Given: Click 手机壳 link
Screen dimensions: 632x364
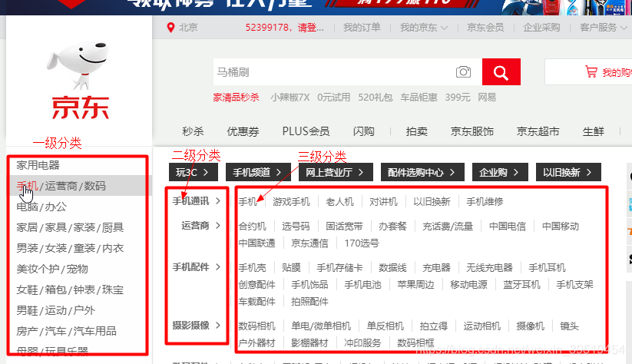Looking at the screenshot, I should [x=253, y=268].
